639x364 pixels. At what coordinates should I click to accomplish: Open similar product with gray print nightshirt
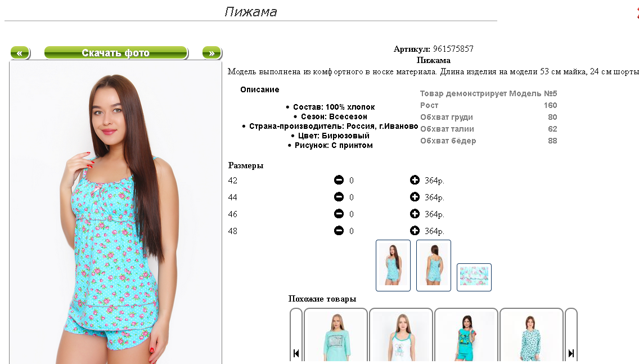click(336, 335)
